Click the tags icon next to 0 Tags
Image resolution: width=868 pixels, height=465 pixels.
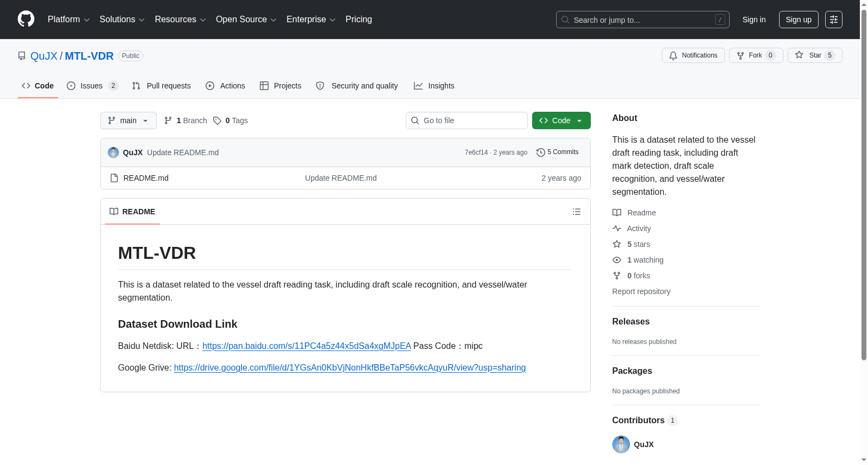[217, 120]
